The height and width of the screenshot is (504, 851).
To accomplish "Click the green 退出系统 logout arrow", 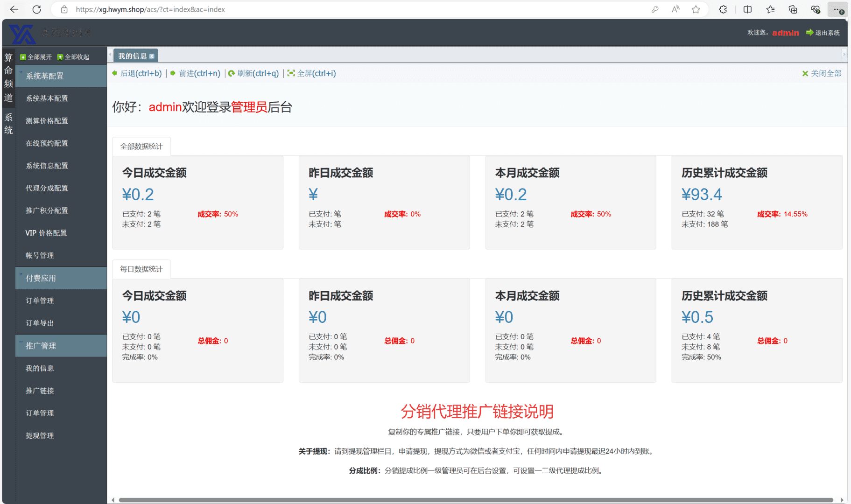I will (809, 33).
